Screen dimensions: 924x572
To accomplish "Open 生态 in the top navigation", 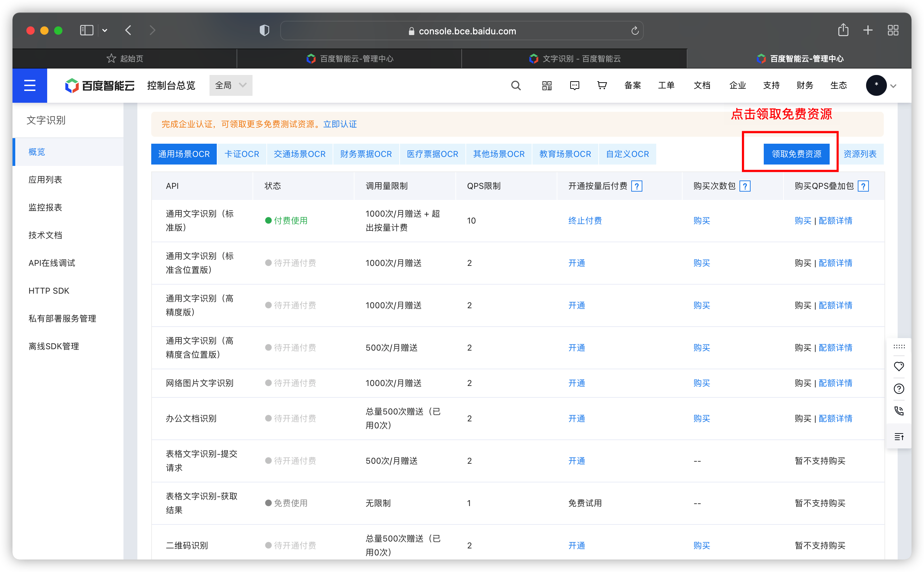I will [838, 85].
